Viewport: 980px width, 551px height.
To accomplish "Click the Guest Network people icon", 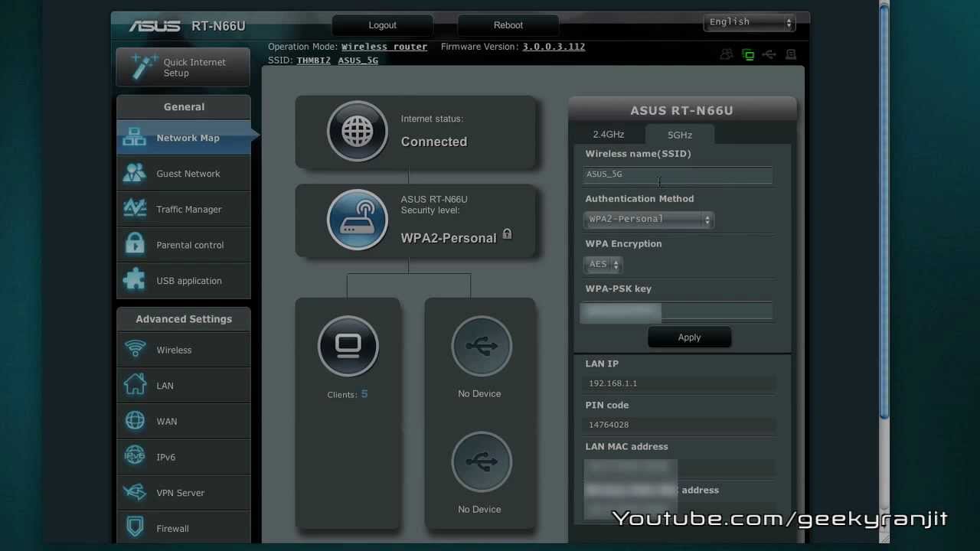I will [135, 174].
